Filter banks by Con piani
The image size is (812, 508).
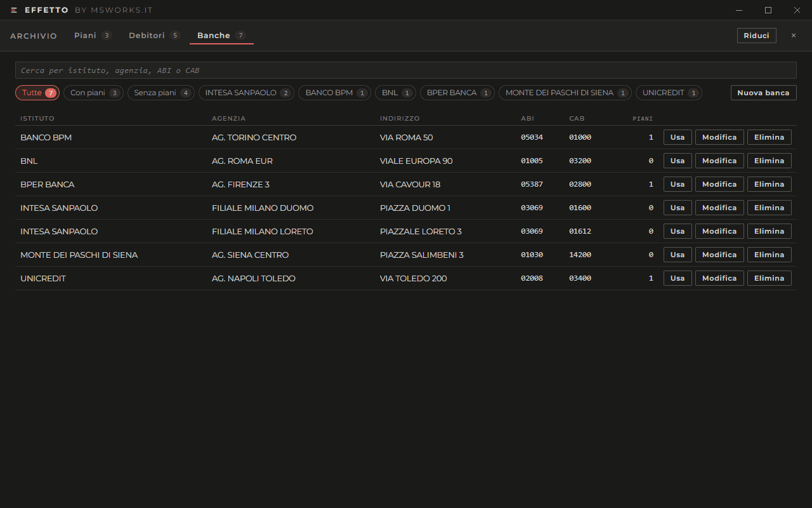tap(93, 93)
